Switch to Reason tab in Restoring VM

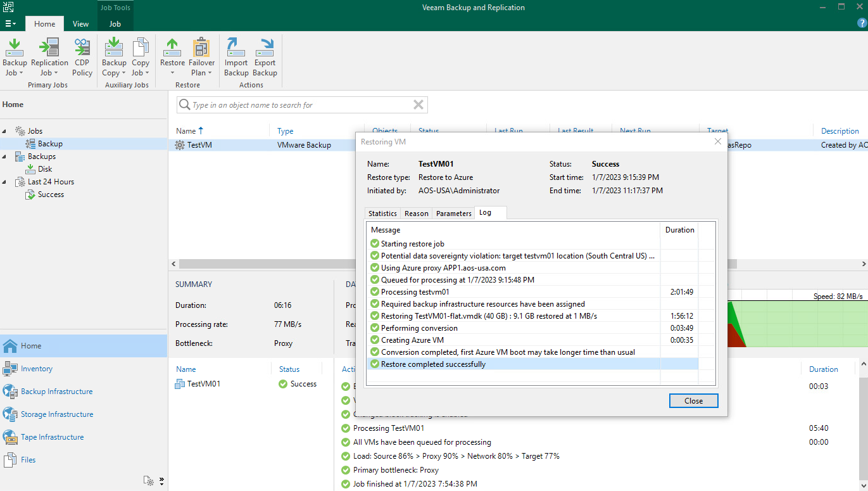tap(417, 214)
